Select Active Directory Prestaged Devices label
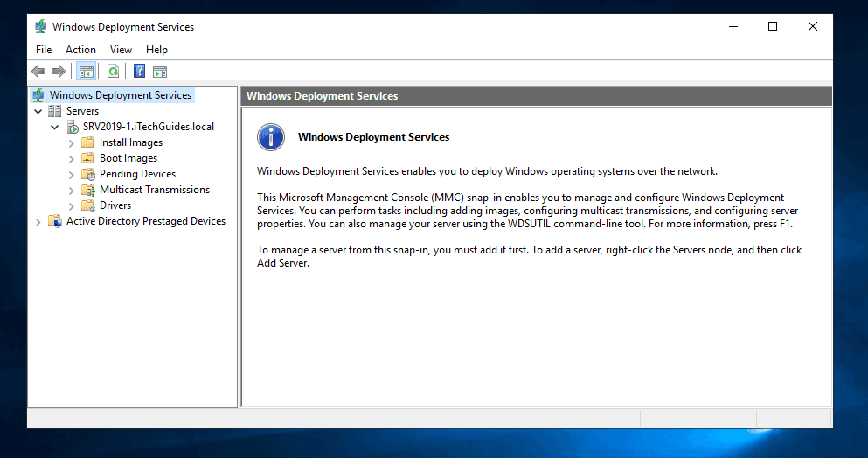Screen dimensions: 868x458 146,221
